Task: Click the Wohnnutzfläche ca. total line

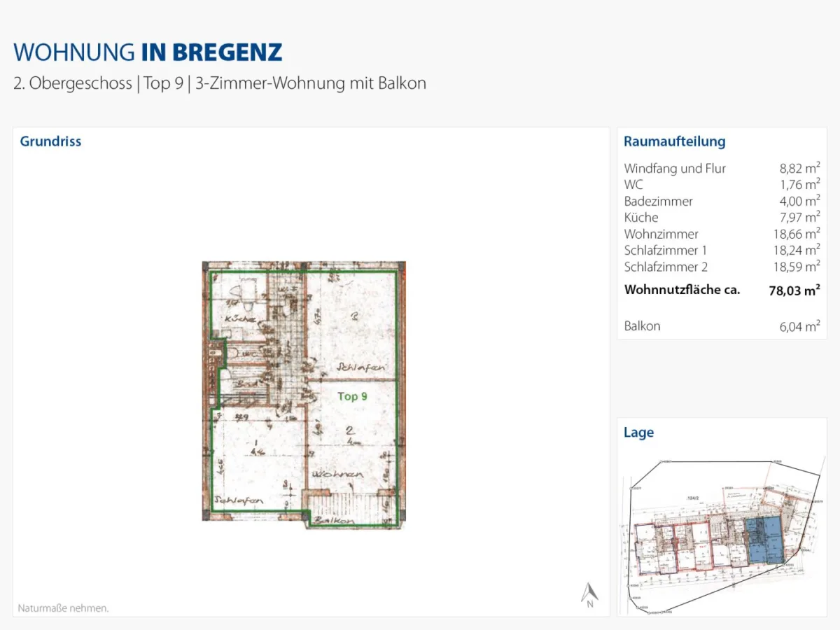Action: coord(722,290)
